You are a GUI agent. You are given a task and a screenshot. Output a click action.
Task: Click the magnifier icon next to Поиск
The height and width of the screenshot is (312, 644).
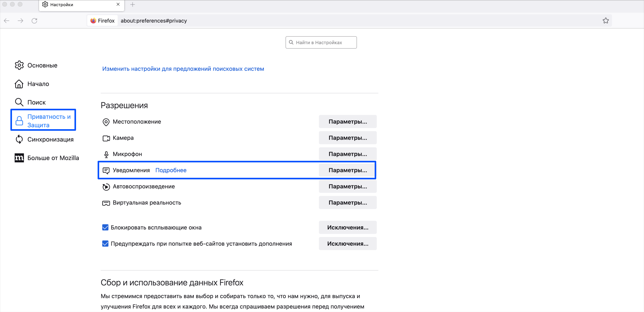(x=19, y=102)
